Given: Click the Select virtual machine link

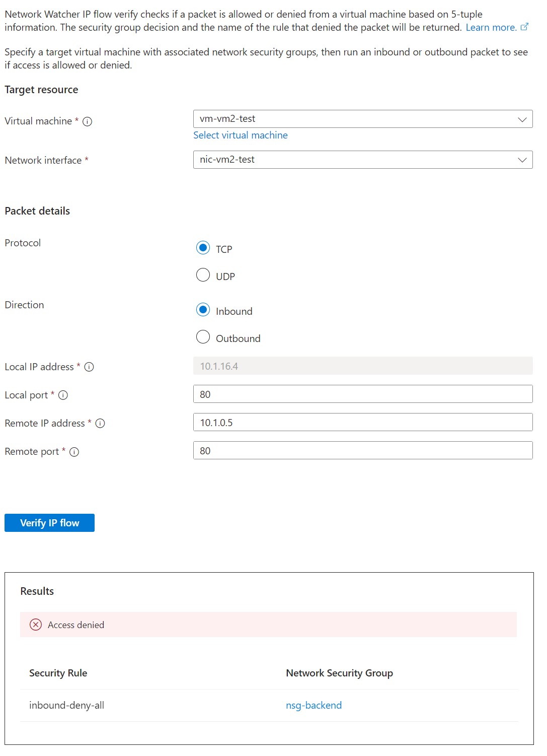Looking at the screenshot, I should point(241,135).
